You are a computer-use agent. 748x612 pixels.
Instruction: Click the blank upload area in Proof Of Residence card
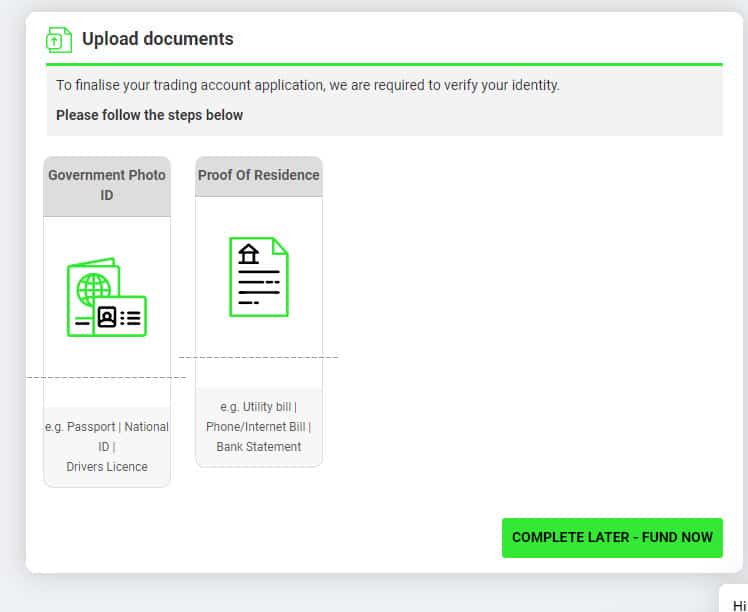click(x=259, y=373)
